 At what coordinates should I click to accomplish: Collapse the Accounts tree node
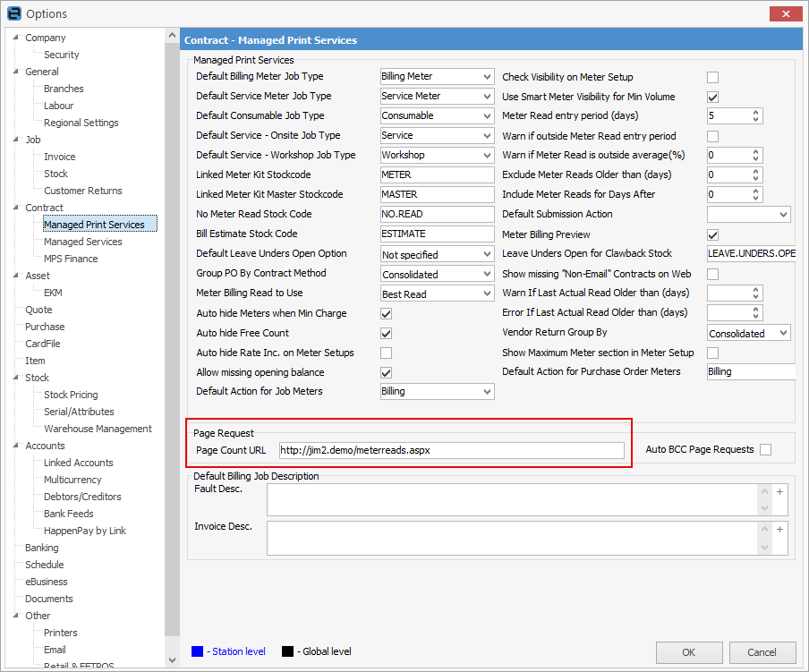(x=16, y=446)
